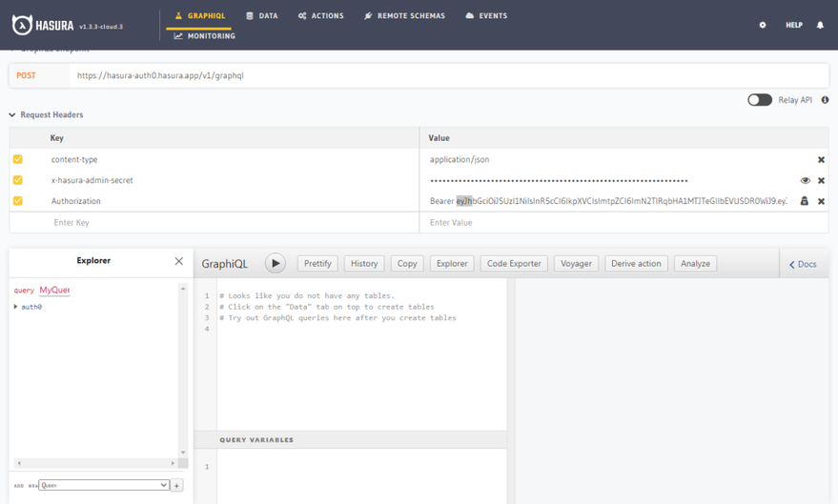Toggle the Explorer button in toolbar
Image resolution: width=838 pixels, height=504 pixels.
(x=452, y=263)
